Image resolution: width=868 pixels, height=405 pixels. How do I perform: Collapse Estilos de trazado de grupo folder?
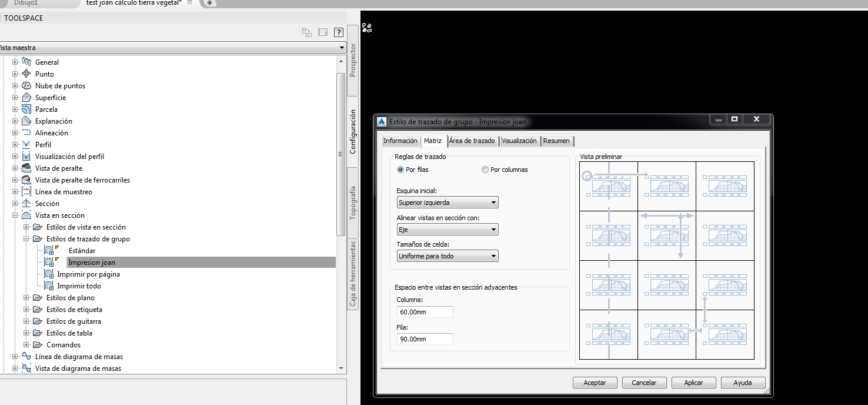[x=26, y=239]
